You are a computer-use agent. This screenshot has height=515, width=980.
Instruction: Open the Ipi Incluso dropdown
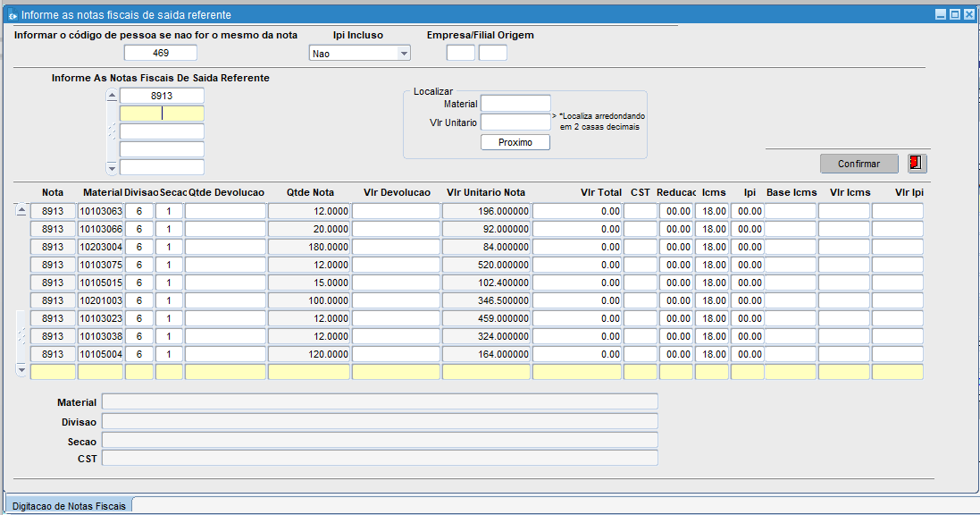coord(404,53)
